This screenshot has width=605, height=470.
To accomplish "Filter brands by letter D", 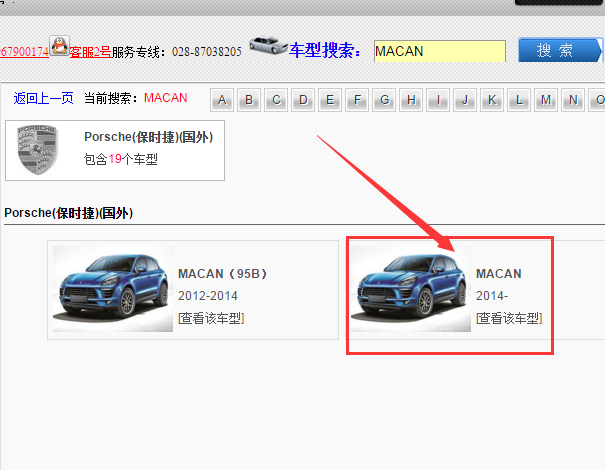I will [x=303, y=100].
